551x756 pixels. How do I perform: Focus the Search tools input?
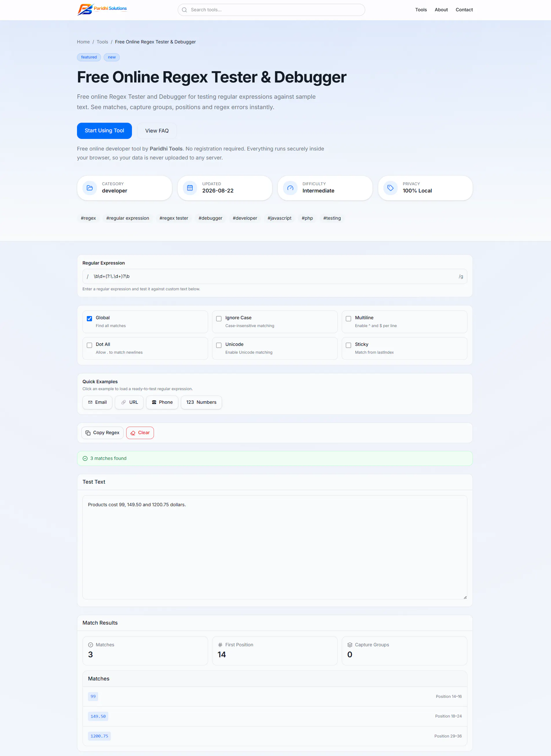[x=271, y=10]
